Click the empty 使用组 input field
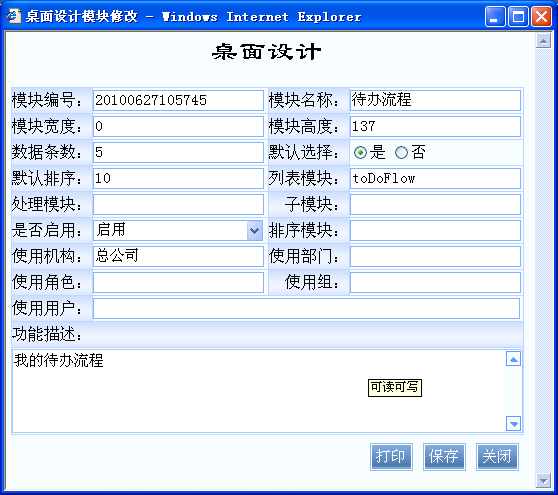558x495 pixels. [435, 282]
